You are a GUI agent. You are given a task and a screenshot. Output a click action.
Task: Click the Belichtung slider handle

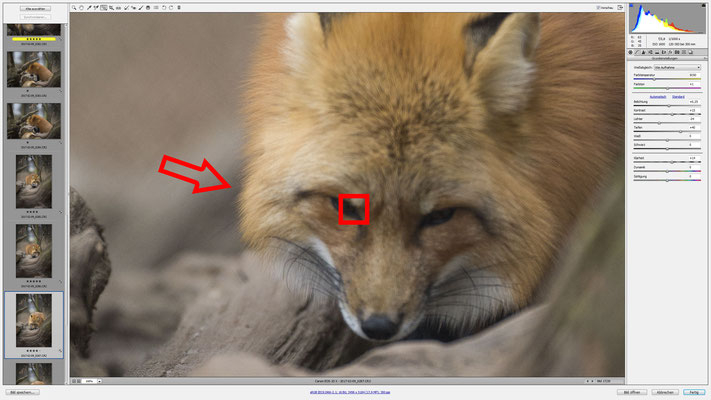pyautogui.click(x=669, y=106)
